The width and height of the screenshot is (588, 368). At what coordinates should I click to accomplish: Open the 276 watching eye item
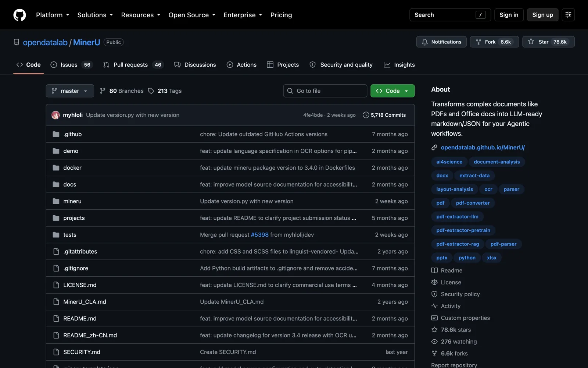coord(454,342)
